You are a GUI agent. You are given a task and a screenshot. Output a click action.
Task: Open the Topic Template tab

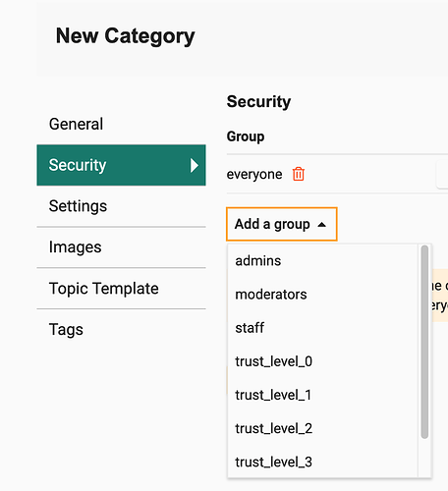121,289
